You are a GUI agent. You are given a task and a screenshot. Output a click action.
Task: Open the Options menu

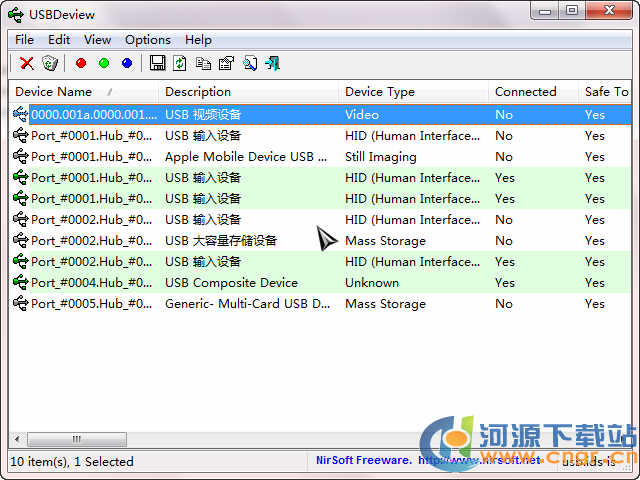(x=148, y=40)
